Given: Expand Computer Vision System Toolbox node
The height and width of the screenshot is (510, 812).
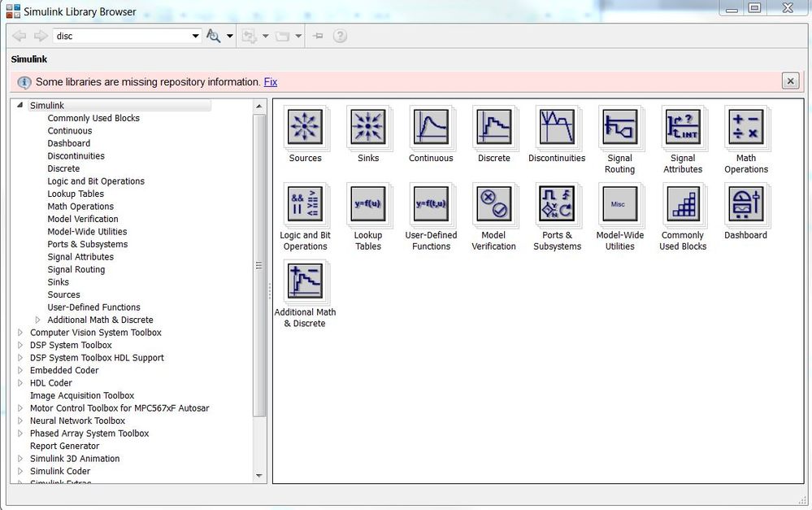Looking at the screenshot, I should point(20,332).
